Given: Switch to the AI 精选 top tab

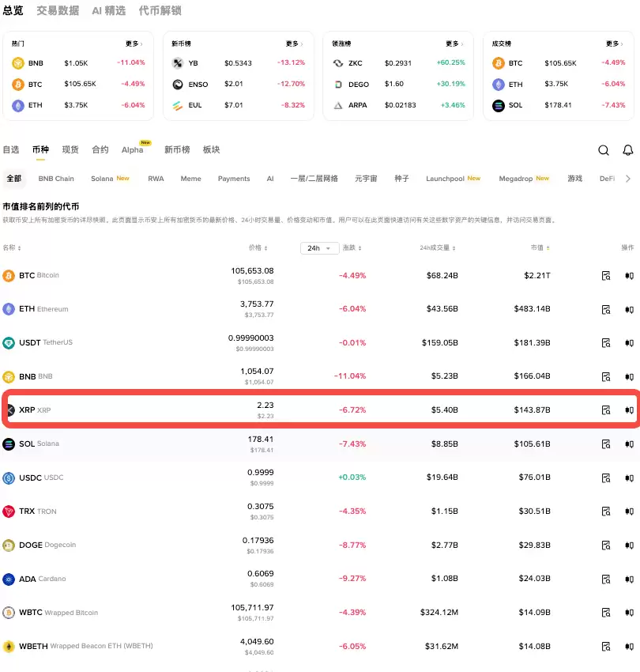Looking at the screenshot, I should tap(109, 10).
